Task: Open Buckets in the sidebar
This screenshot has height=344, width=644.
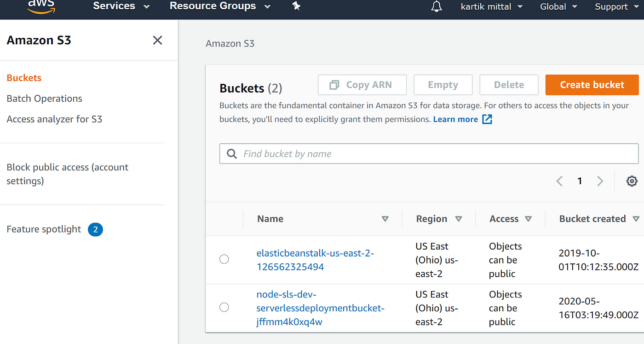Action: point(24,78)
